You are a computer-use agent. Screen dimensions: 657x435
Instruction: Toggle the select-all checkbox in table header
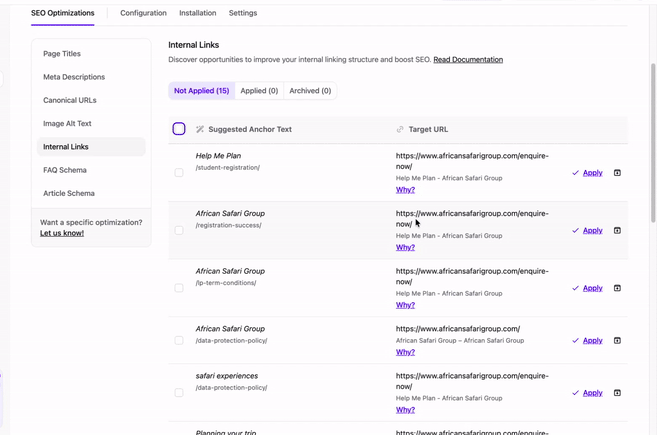pyautogui.click(x=179, y=129)
